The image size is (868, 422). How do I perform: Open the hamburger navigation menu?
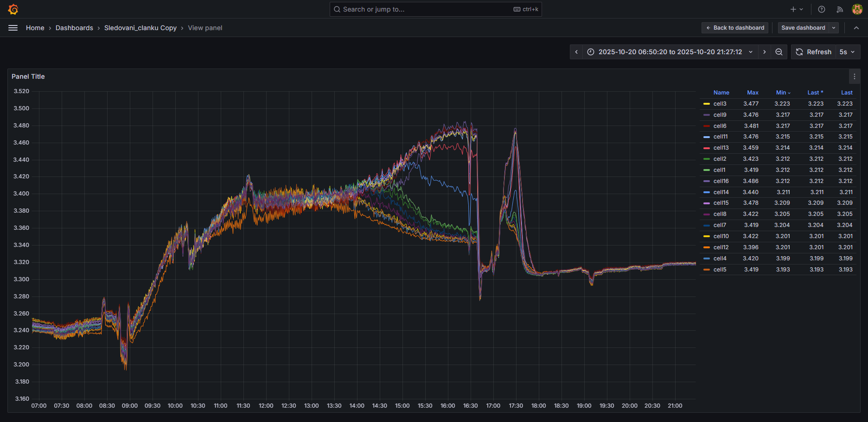click(13, 28)
